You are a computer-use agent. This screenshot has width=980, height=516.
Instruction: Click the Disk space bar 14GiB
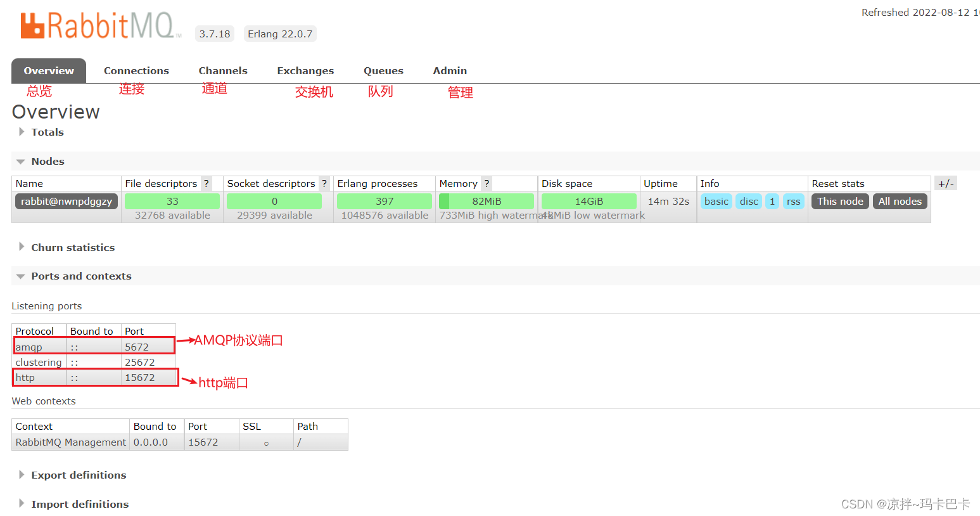[589, 202]
